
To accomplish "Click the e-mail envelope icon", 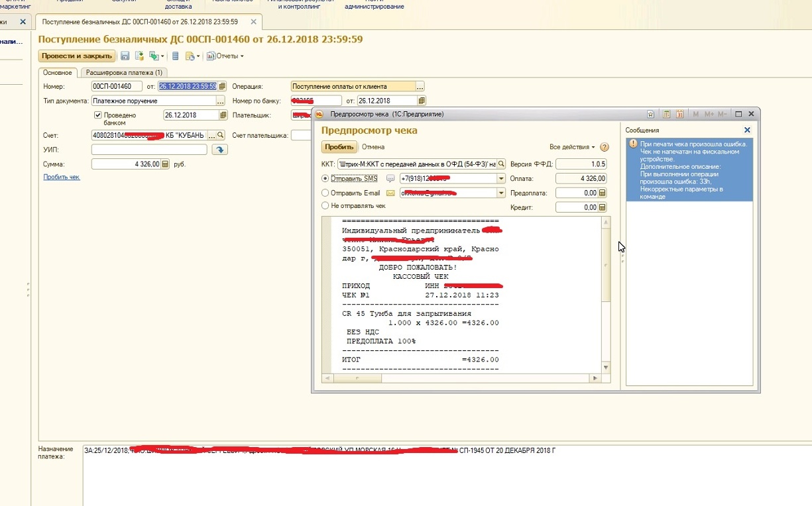I will click(x=390, y=193).
